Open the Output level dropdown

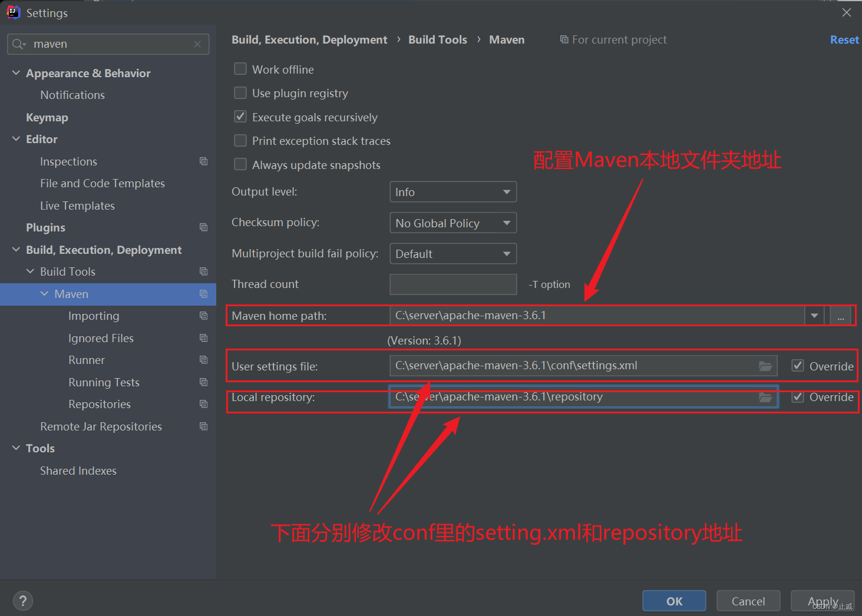click(x=453, y=192)
